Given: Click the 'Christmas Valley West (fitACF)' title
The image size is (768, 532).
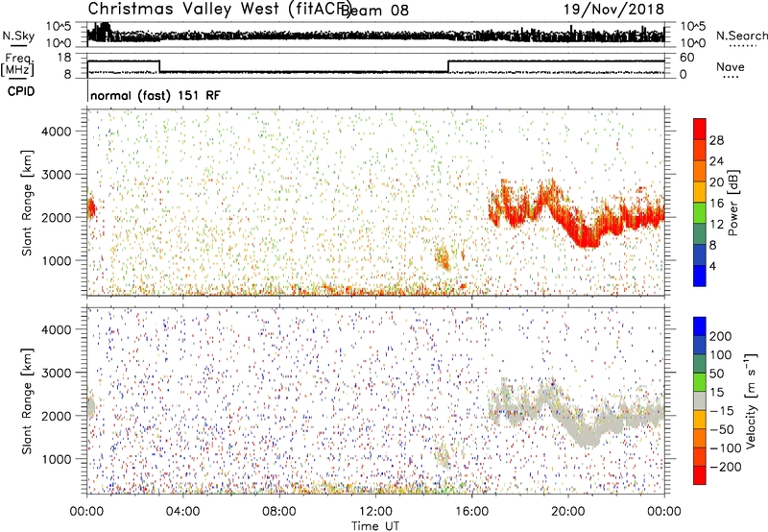Looking at the screenshot, I should coord(219,9).
